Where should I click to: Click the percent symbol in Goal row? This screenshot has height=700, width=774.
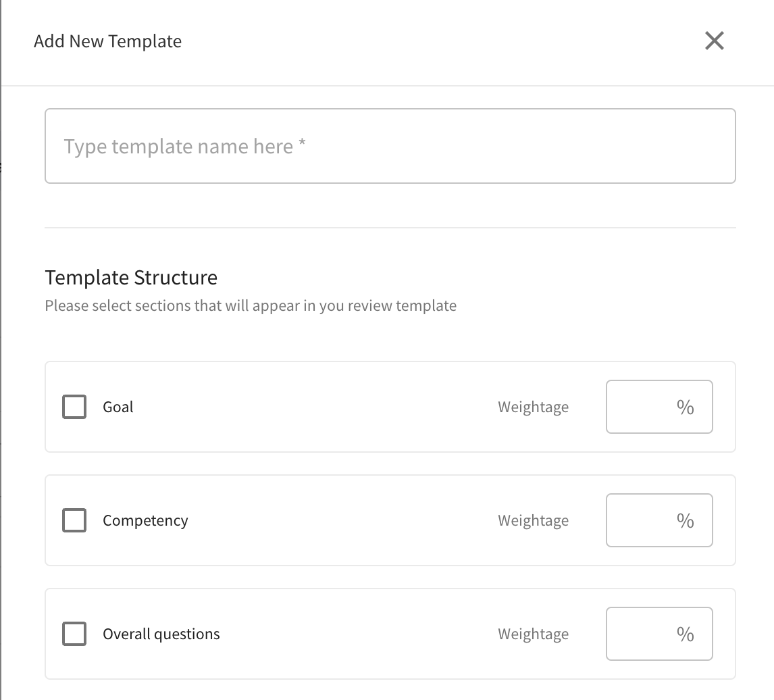685,407
